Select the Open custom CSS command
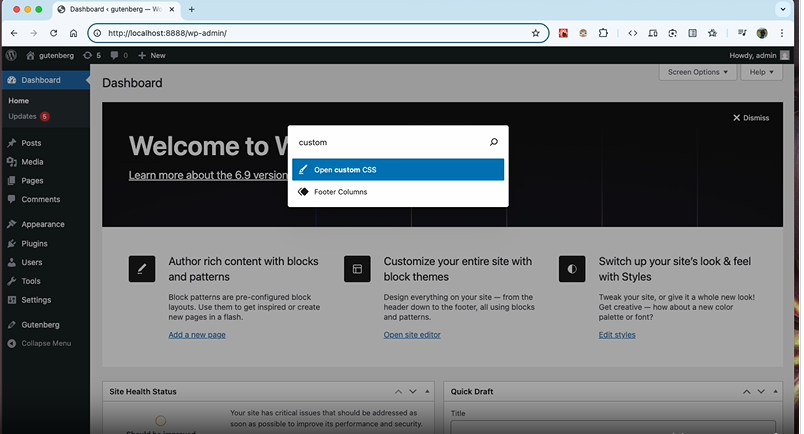This screenshot has height=434, width=804. coord(398,170)
